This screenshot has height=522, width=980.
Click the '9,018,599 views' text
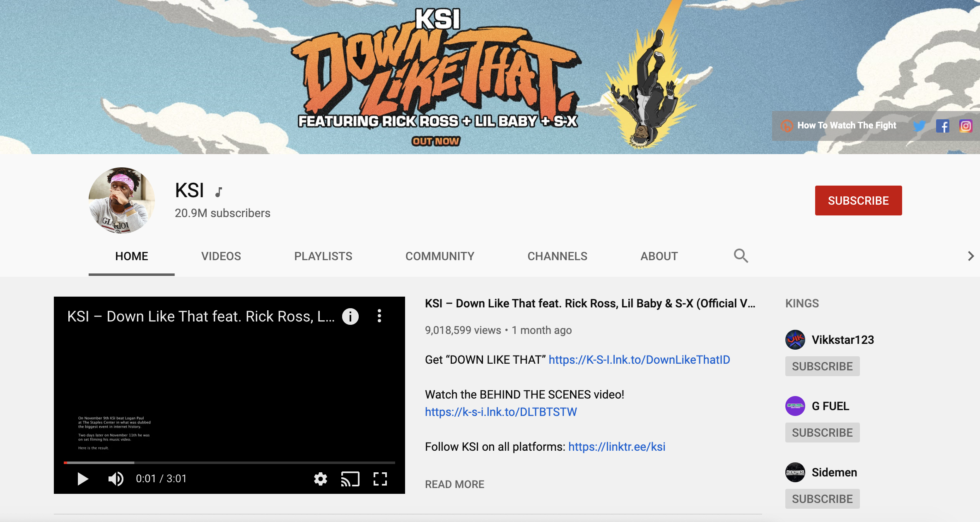463,330
